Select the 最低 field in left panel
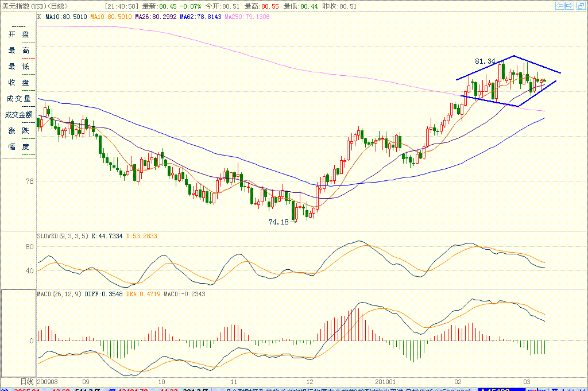This screenshot has height=391, width=588. click(19, 67)
